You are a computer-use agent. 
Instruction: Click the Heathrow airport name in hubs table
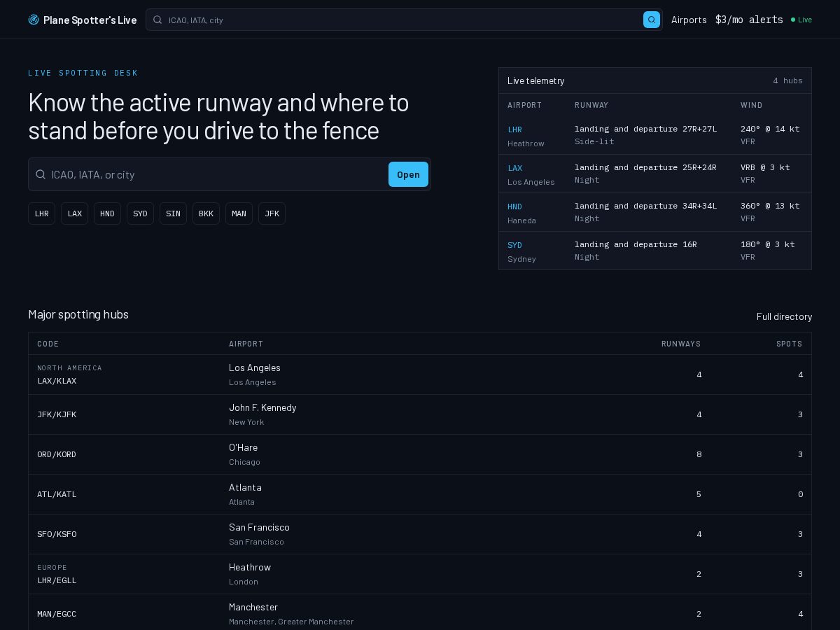tap(250, 567)
